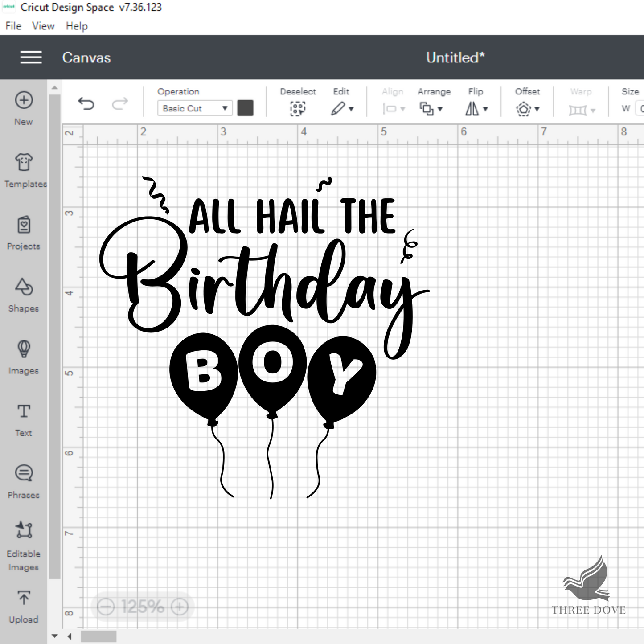Open the operation color swatch
644x644 pixels.
coord(246,108)
